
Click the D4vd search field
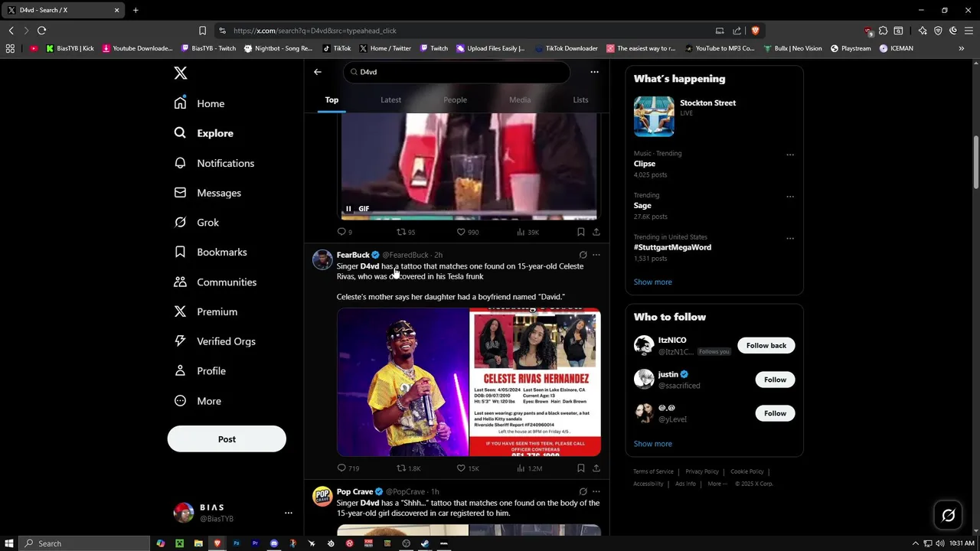[x=456, y=72]
